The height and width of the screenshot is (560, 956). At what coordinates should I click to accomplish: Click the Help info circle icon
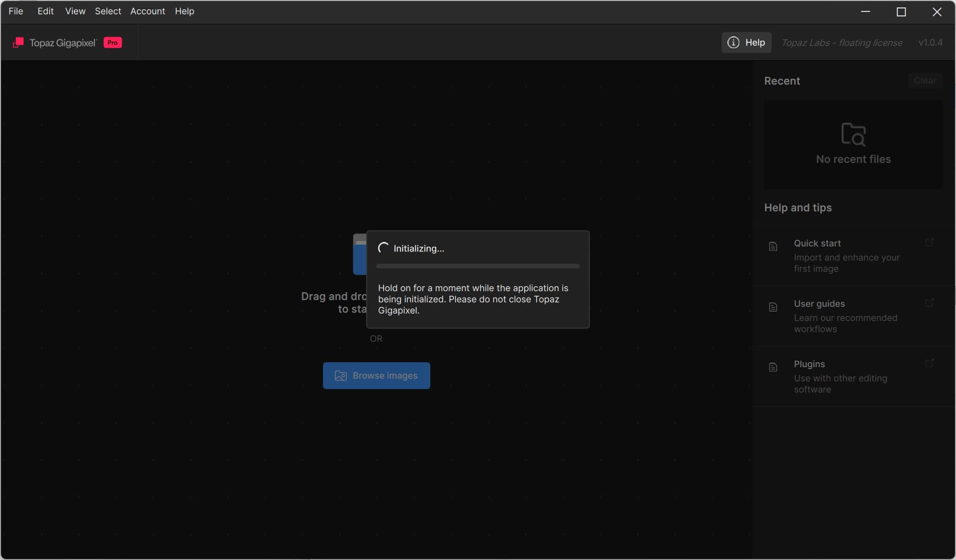(x=733, y=43)
